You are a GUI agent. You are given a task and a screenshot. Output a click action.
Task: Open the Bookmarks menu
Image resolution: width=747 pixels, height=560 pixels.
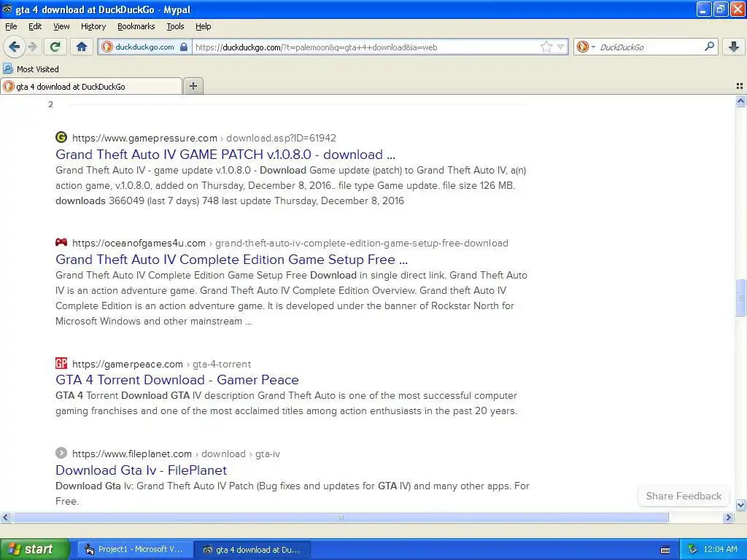tap(136, 26)
